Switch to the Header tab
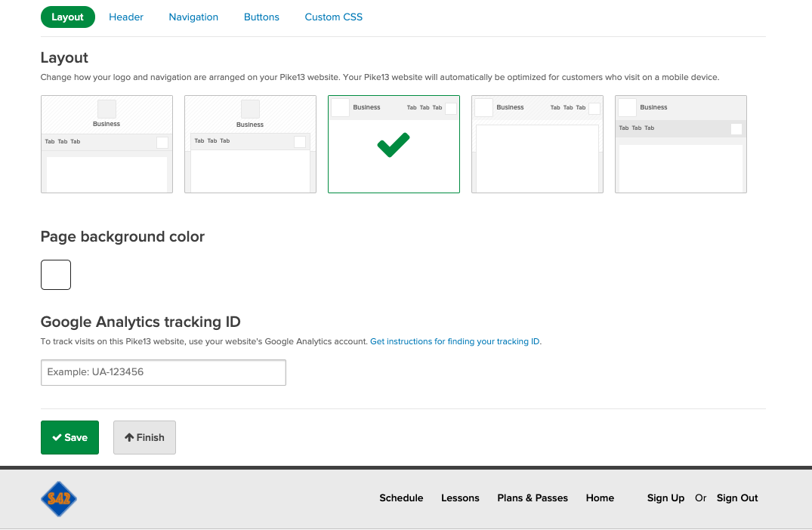 coord(126,17)
